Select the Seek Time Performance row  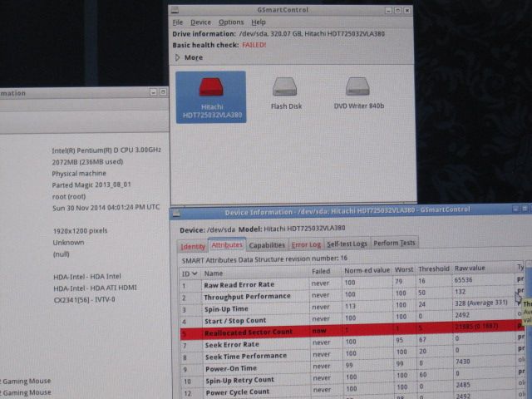point(352,353)
